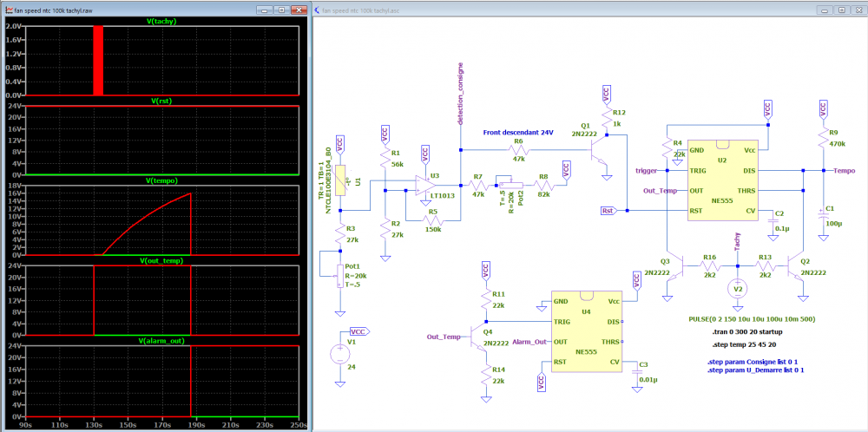Select the V(tachy) trace label

coord(161,22)
